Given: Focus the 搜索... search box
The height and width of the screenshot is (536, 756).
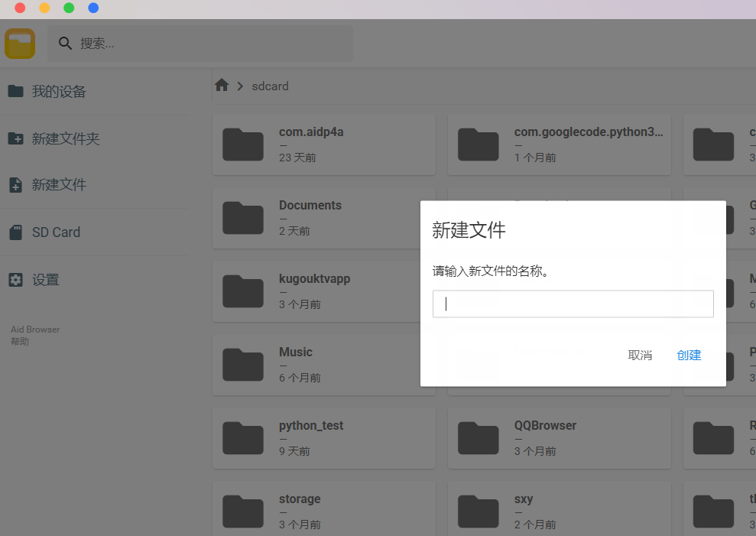Looking at the screenshot, I should [200, 44].
